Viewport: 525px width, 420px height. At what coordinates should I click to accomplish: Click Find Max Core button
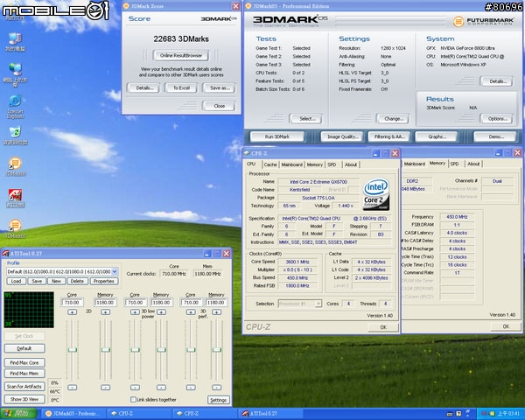24,363
